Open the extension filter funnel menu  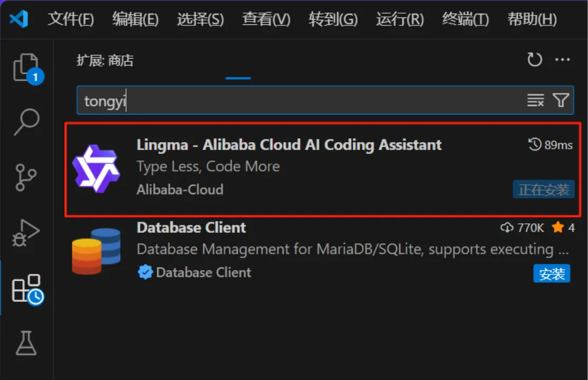[561, 100]
